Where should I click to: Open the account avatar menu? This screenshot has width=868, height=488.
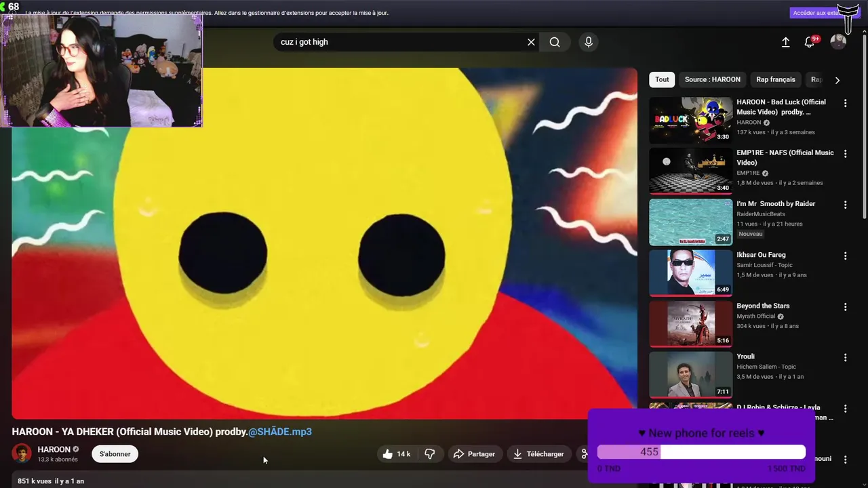coord(838,42)
